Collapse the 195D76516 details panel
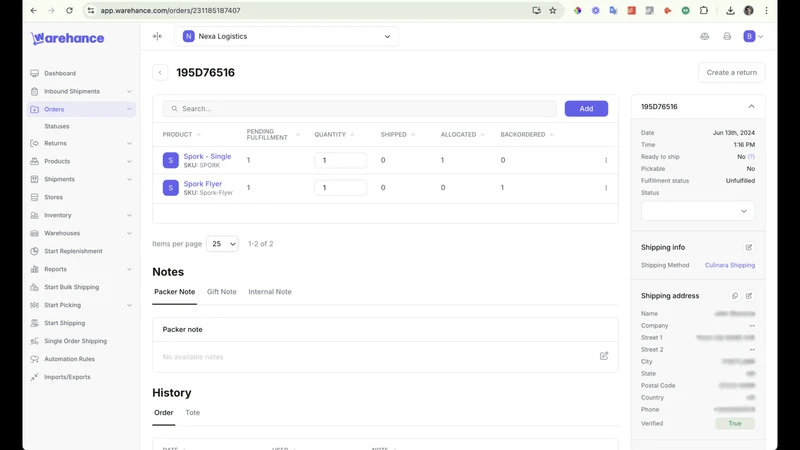800x450 pixels. pos(751,107)
